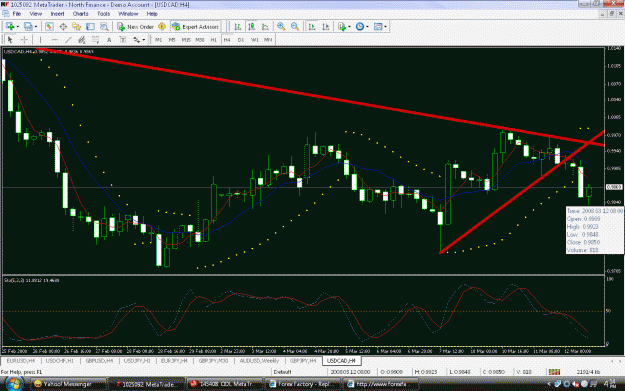Select the Text Label tool
Screen dimensions: 625x391
point(123,39)
